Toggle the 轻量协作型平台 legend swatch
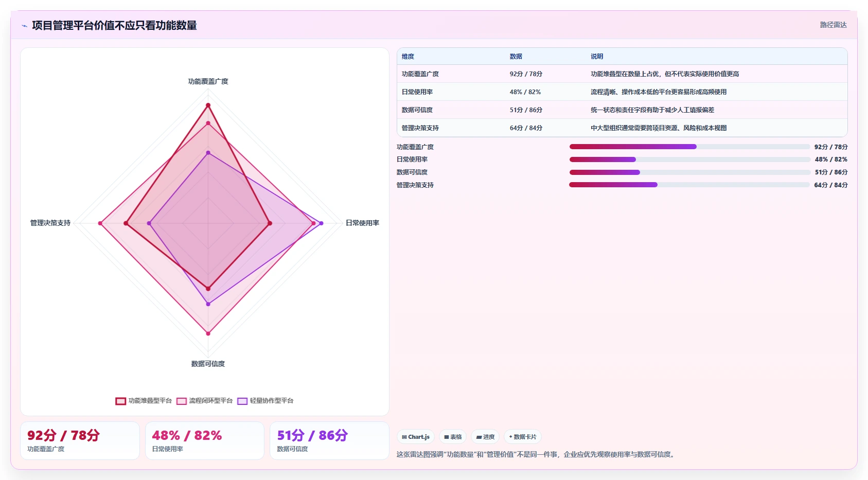 pos(242,401)
